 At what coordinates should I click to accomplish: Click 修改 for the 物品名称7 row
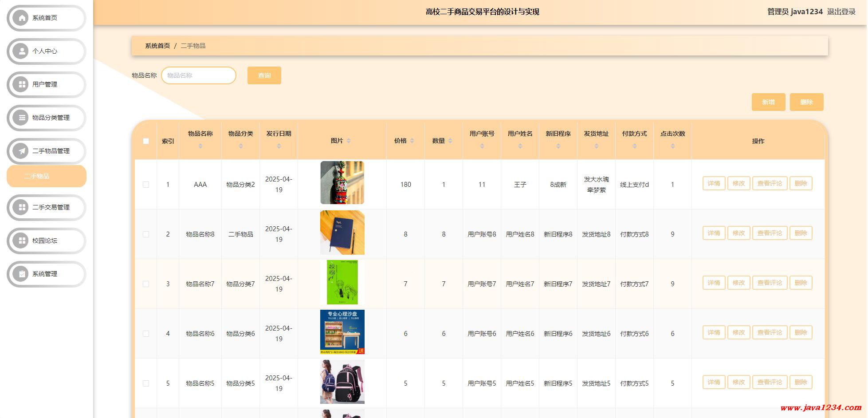[739, 283]
